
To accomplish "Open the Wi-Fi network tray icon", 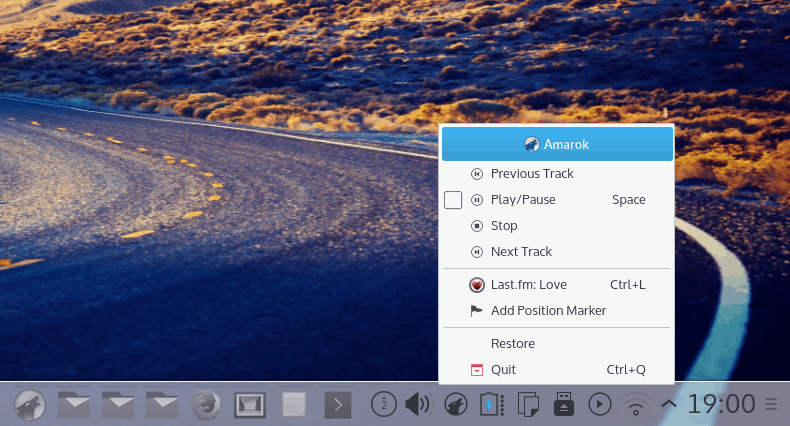I will [x=636, y=404].
